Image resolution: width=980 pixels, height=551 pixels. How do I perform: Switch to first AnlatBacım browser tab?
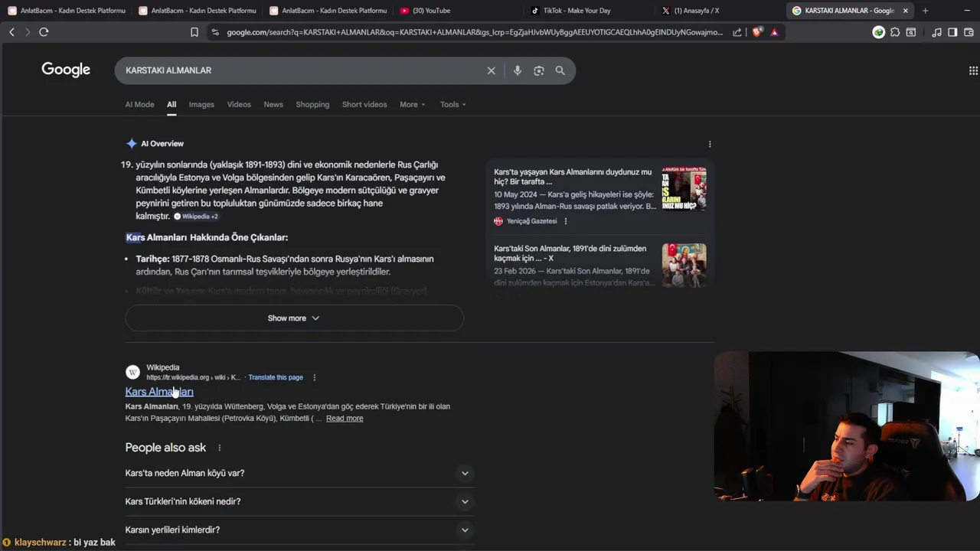coord(67,11)
